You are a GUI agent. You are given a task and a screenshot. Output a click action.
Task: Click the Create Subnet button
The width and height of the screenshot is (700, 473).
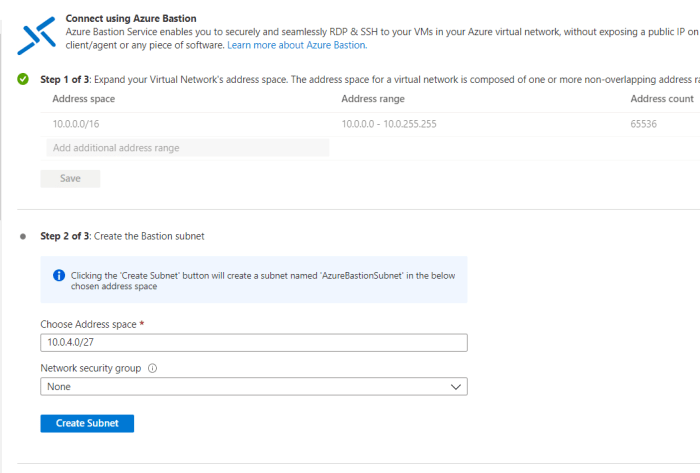pyautogui.click(x=87, y=423)
